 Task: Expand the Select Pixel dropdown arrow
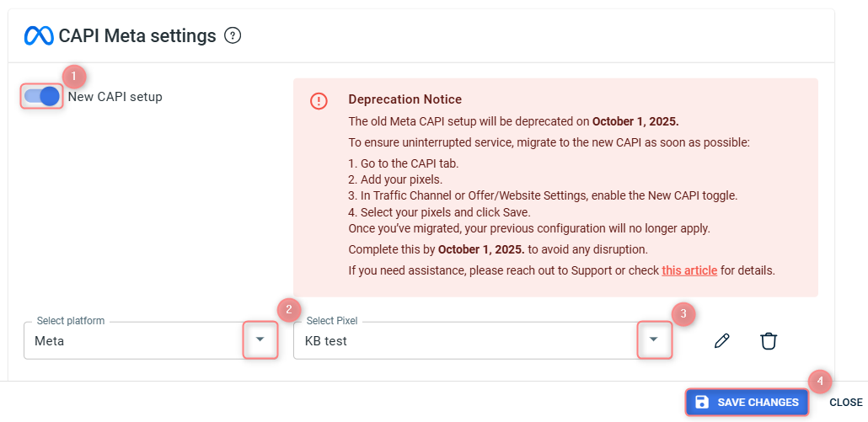click(x=654, y=339)
